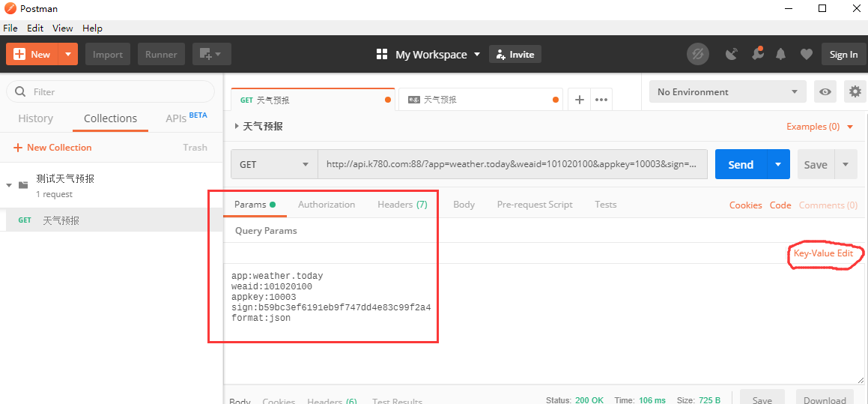Focus the sidebar Filter search field

110,91
